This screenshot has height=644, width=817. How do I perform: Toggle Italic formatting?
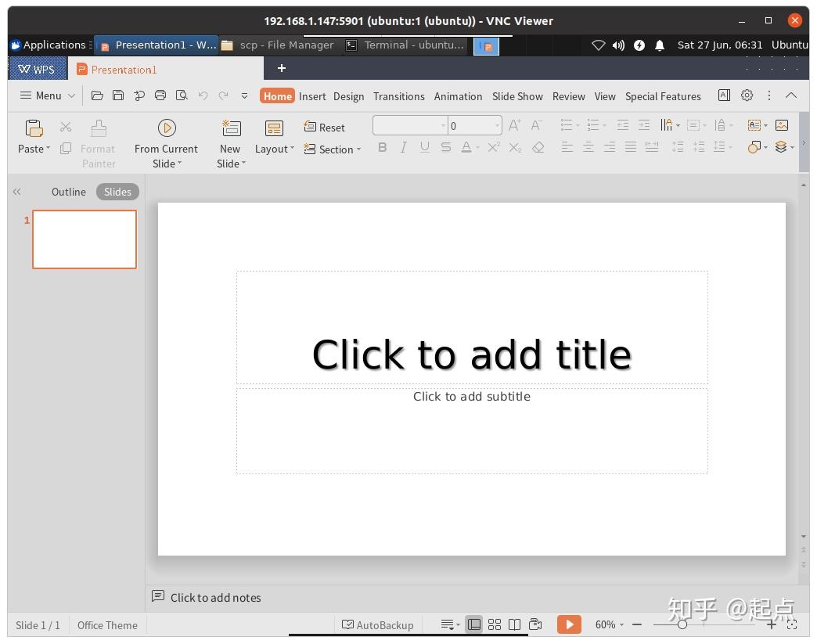click(403, 147)
